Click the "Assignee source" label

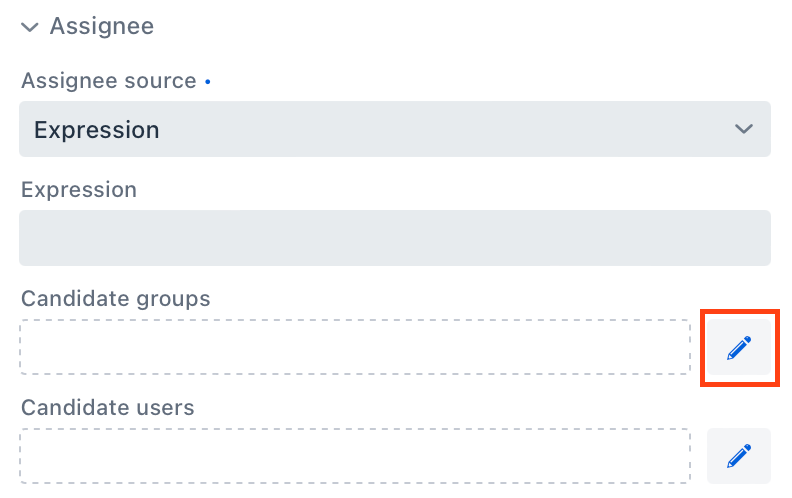[108, 81]
